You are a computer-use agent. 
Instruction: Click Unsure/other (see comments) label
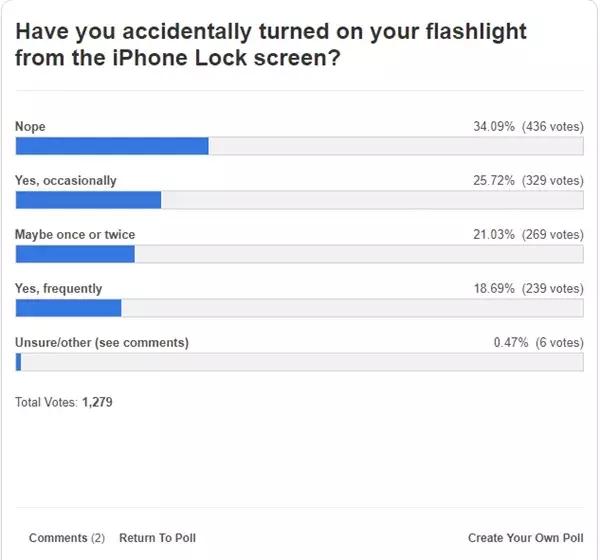(x=101, y=343)
